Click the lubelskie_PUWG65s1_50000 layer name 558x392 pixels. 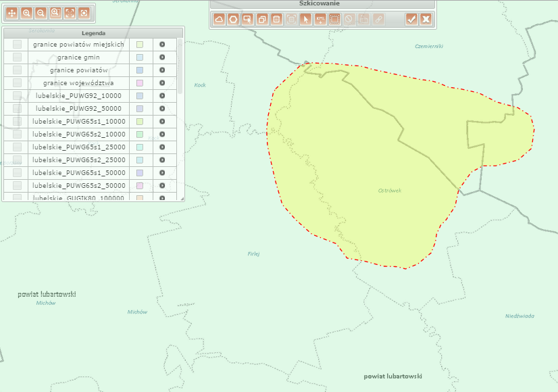[78, 172]
